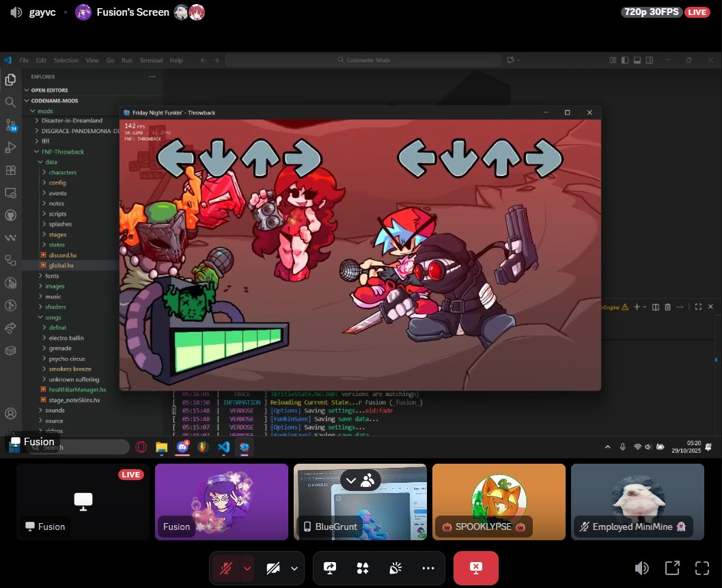The width and height of the screenshot is (722, 588).
Task: Open microphone input options dropdown
Action: coord(247,568)
